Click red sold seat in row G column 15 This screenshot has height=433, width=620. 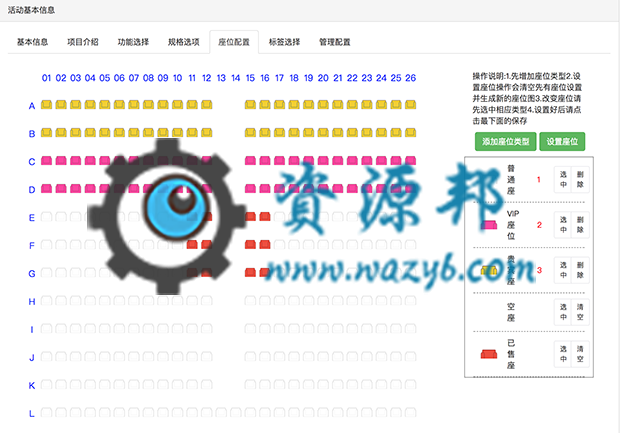click(x=250, y=272)
